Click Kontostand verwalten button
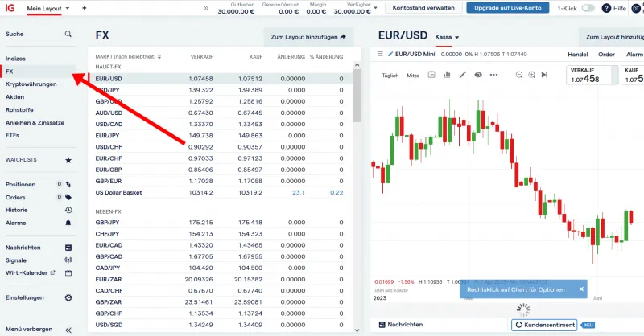 [423, 8]
